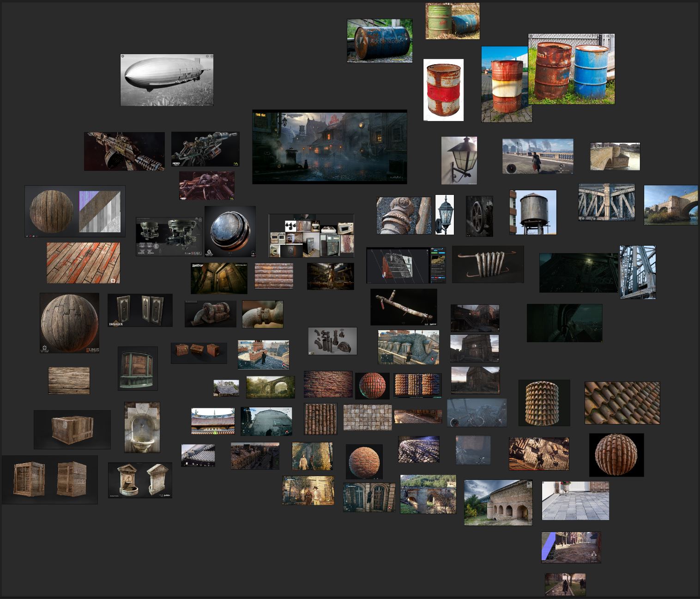Select the collage of stoves and ovens
The width and height of the screenshot is (700, 599).
[x=312, y=236]
